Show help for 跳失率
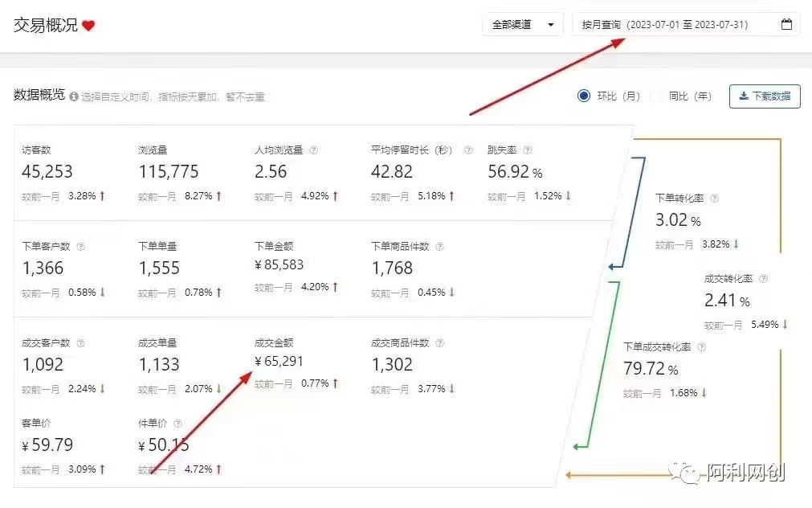812x508 pixels. [527, 150]
